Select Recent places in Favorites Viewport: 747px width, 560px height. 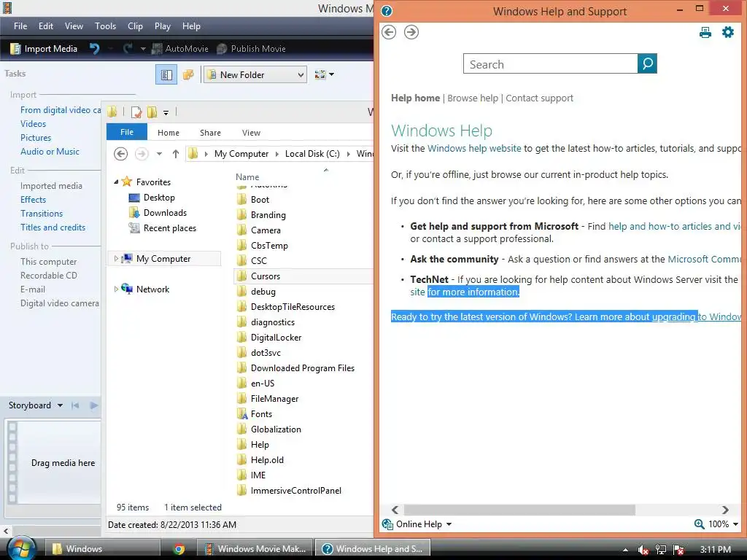[163, 228]
